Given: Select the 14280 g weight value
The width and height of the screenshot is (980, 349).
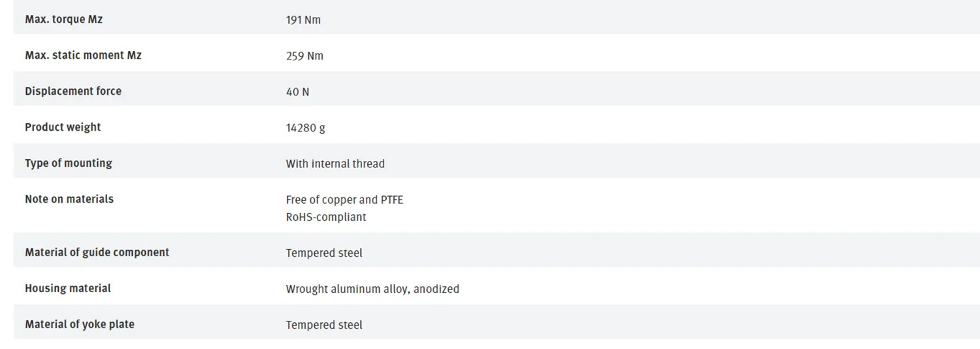Looking at the screenshot, I should click(305, 128).
